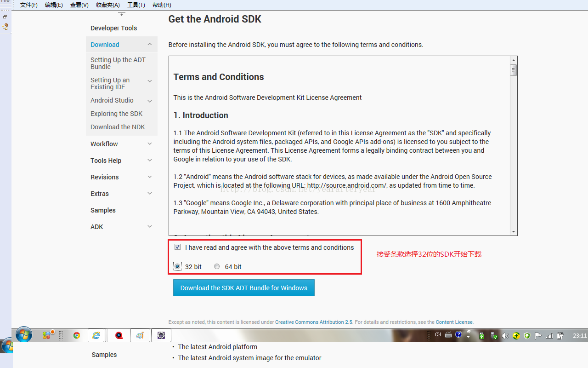Image resolution: width=588 pixels, height=368 pixels.
Task: Open the 收藏夹(A) menu
Action: [x=108, y=5]
